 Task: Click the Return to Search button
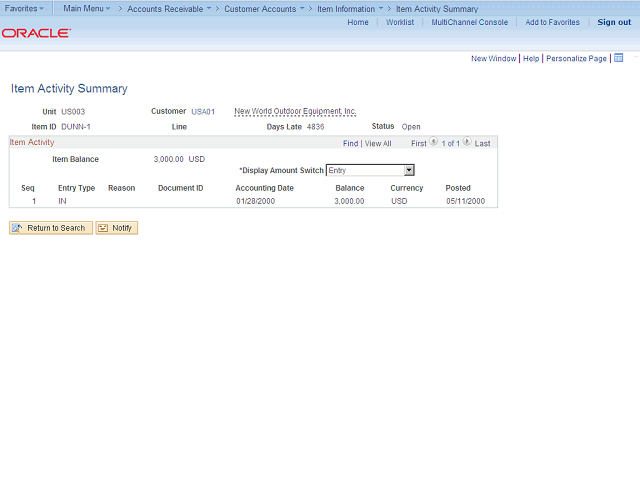pyautogui.click(x=51, y=228)
